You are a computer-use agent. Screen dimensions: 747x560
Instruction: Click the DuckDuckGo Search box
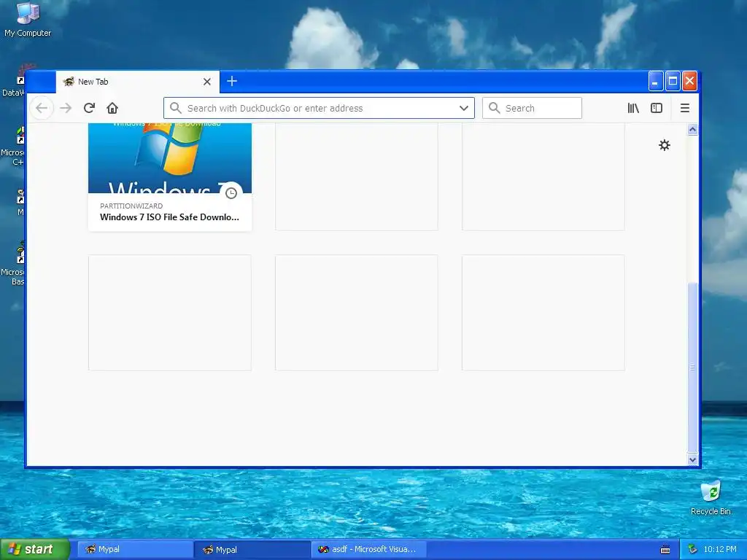tap(532, 108)
